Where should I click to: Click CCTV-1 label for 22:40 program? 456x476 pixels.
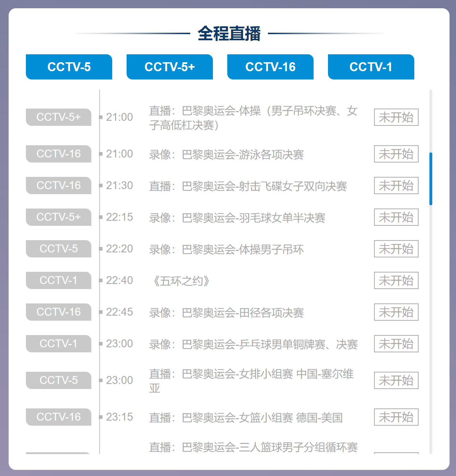coord(59,280)
